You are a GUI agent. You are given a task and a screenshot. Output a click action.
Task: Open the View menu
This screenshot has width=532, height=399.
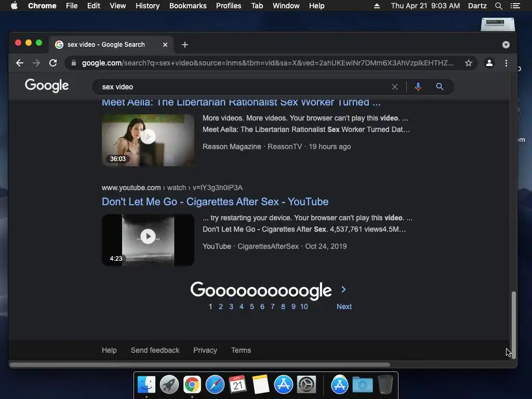118,6
